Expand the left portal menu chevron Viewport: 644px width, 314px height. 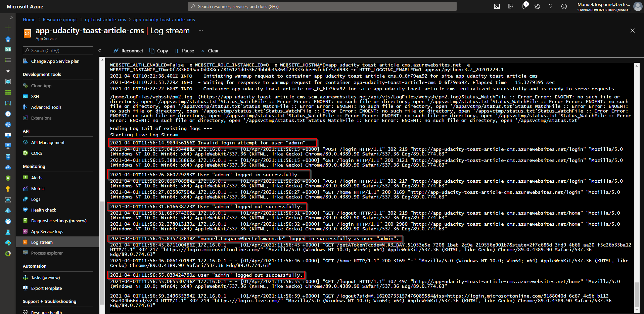pyautogui.click(x=11, y=18)
